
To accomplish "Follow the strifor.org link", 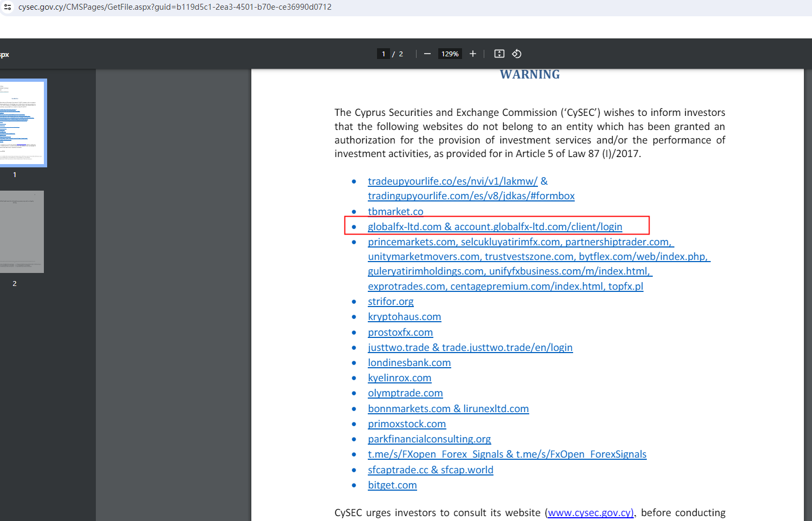I will tap(391, 302).
